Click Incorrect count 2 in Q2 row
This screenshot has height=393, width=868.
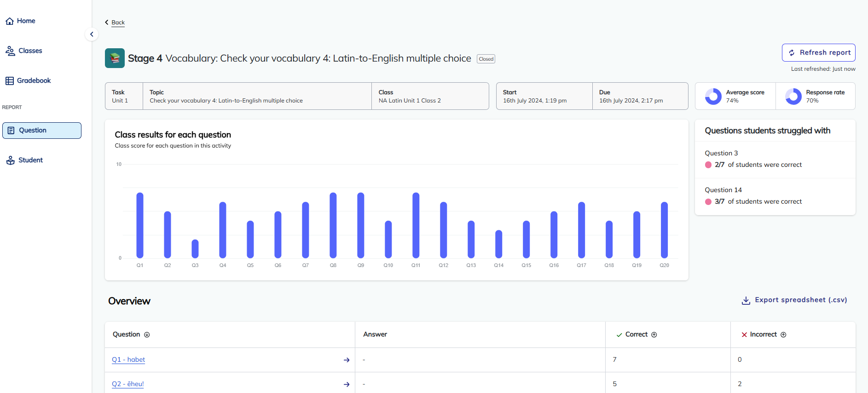coord(740,384)
